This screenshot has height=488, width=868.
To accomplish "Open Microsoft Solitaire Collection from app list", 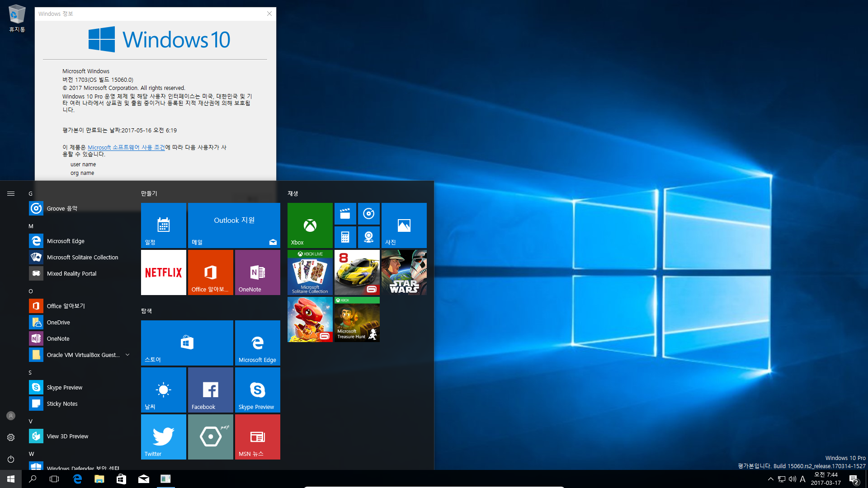I will [81, 257].
